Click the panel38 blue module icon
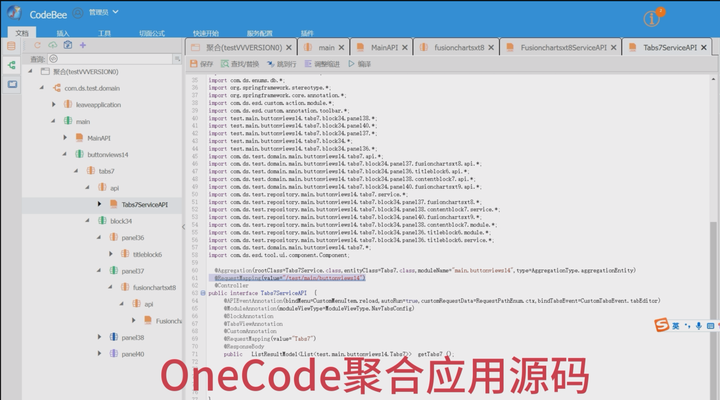 pos(113,337)
